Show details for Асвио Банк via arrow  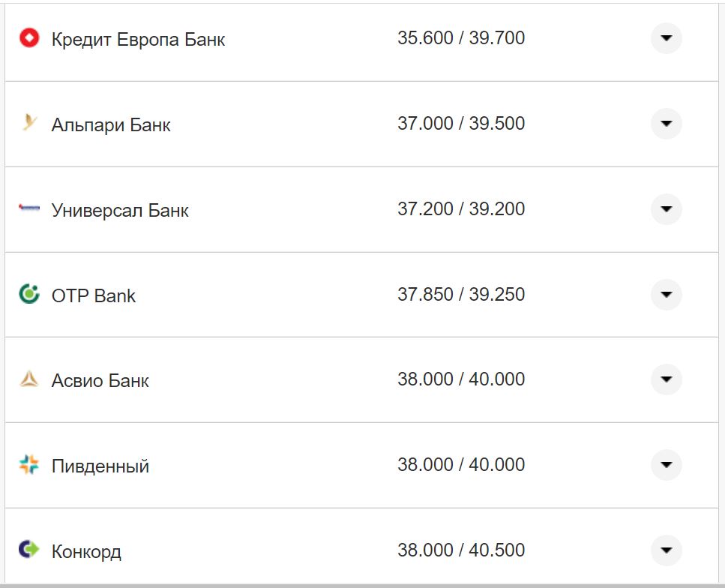click(666, 379)
